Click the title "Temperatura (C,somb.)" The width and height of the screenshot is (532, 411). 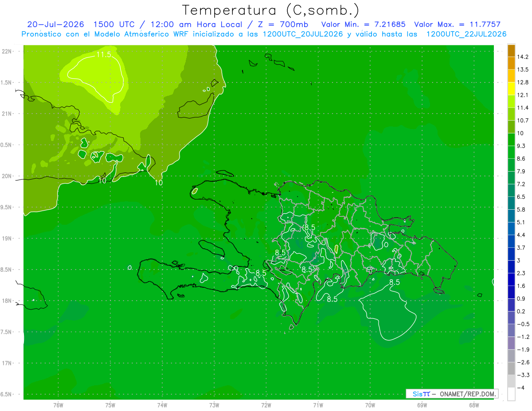270,10
